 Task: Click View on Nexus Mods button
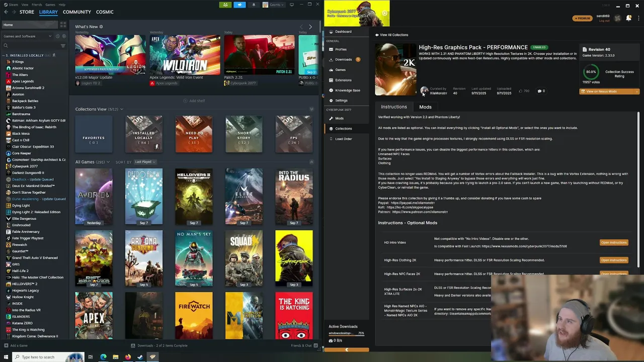click(x=606, y=92)
